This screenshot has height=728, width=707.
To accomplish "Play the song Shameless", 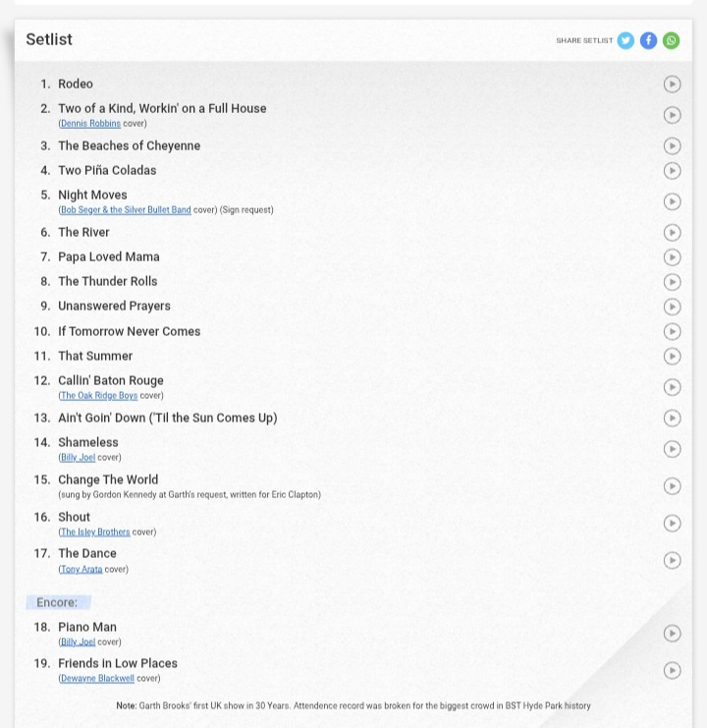I will 672,449.
